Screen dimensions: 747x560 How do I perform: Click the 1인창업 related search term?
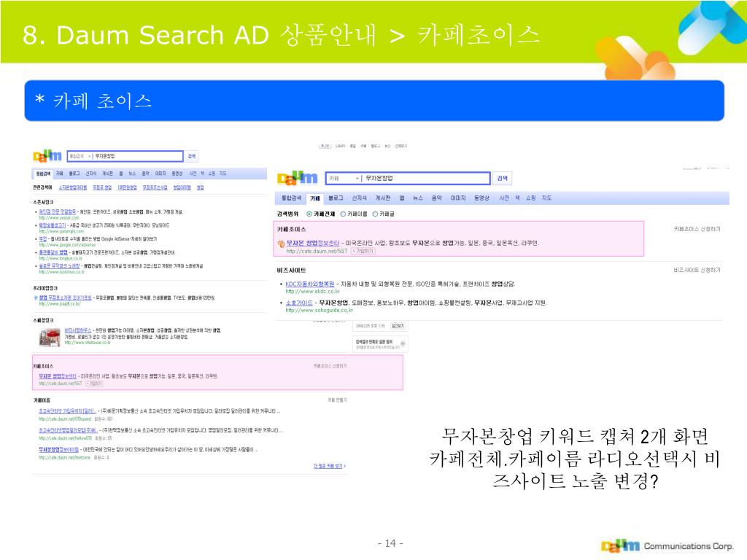127,187
